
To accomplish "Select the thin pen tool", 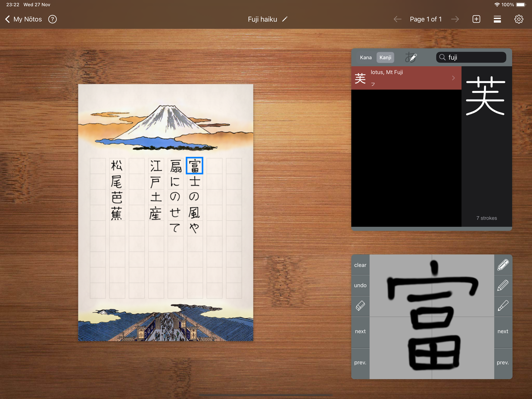I will point(503,306).
